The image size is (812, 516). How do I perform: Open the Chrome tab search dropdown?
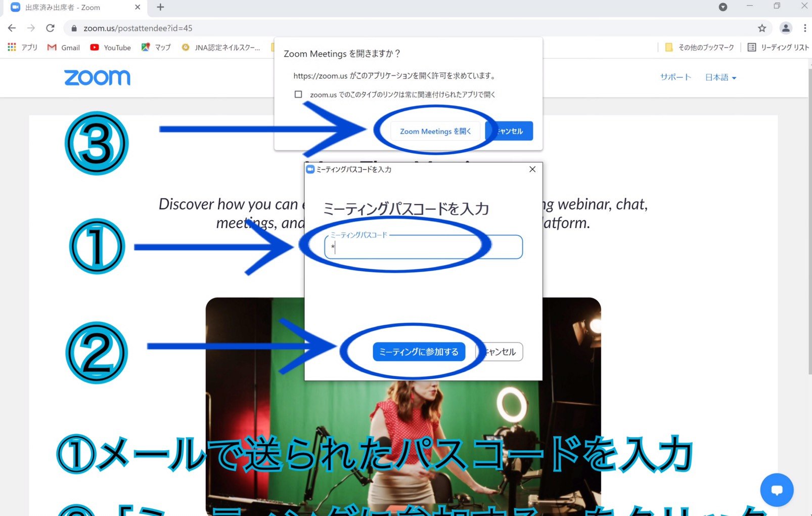tap(723, 7)
